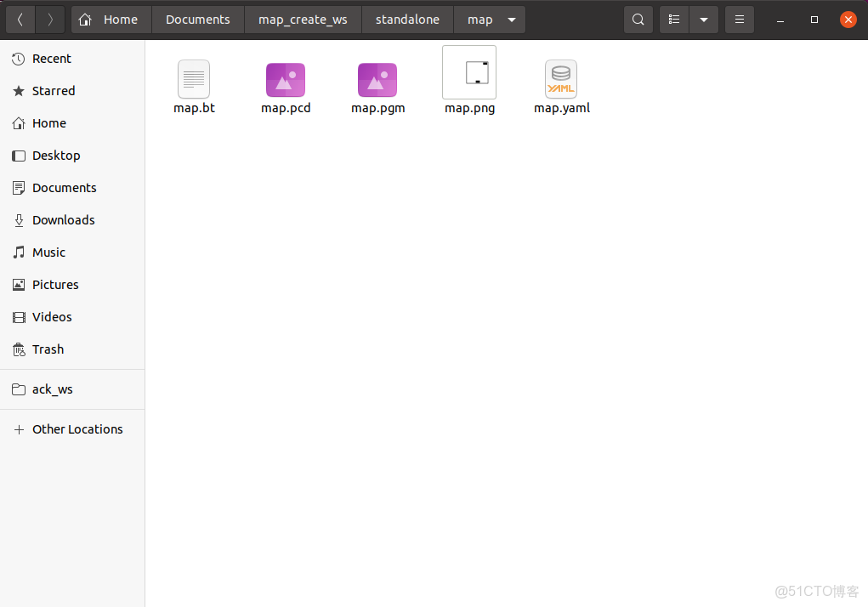868x607 pixels.
Task: Select the map.bt file icon
Action: point(194,79)
